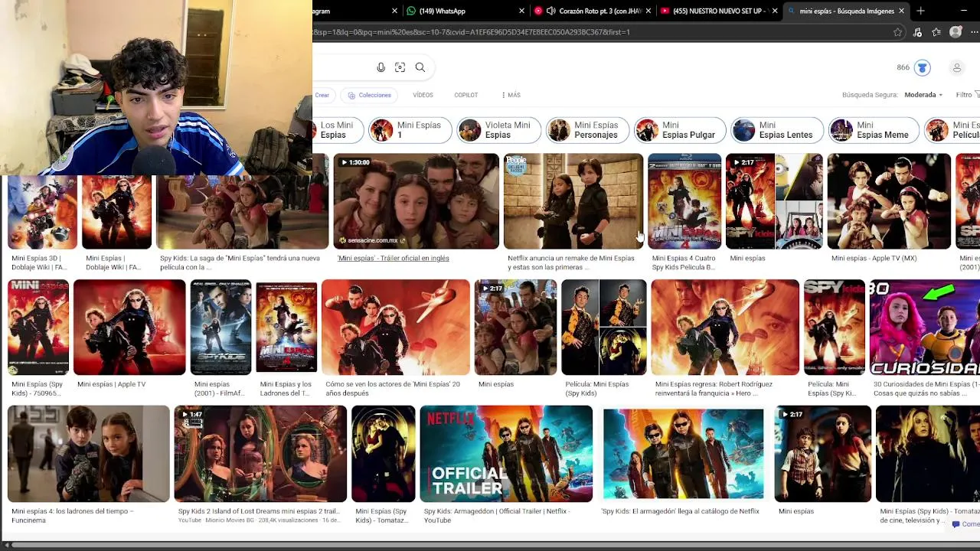Open the Edge browser profile avatar
This screenshot has width=980, height=551.
[x=955, y=32]
